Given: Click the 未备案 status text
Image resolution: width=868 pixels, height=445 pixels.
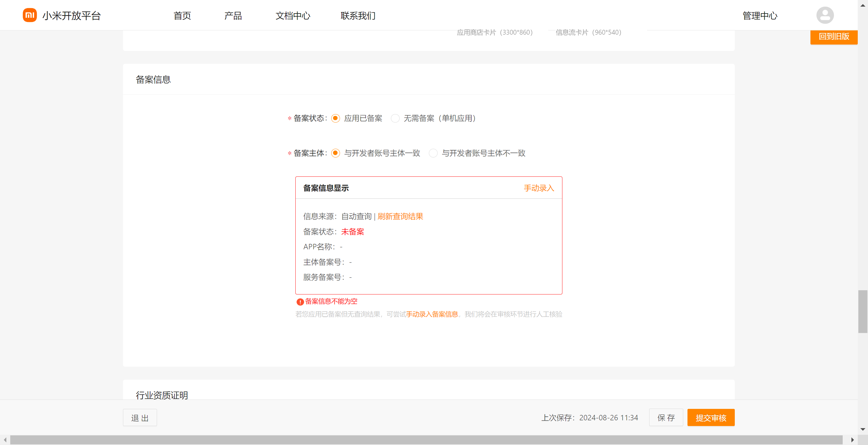Looking at the screenshot, I should 352,232.
